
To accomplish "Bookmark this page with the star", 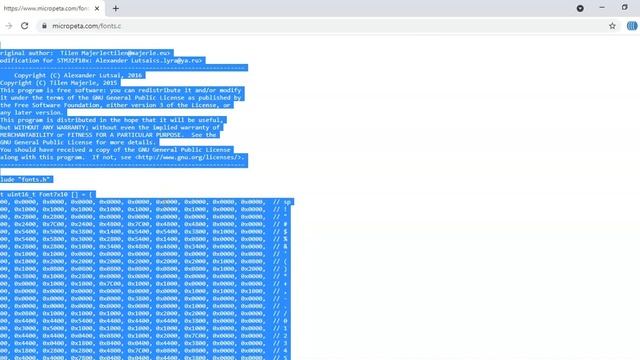I will click(612, 26).
